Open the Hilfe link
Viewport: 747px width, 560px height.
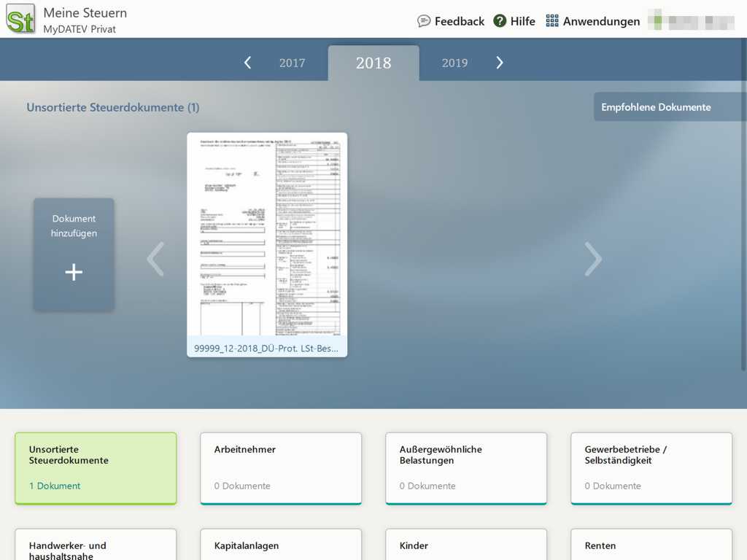[x=522, y=21]
